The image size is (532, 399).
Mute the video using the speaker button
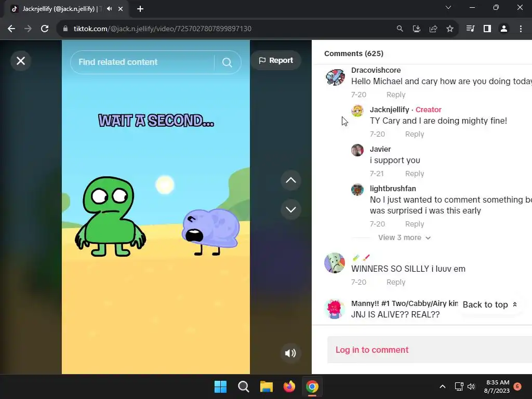pos(290,353)
